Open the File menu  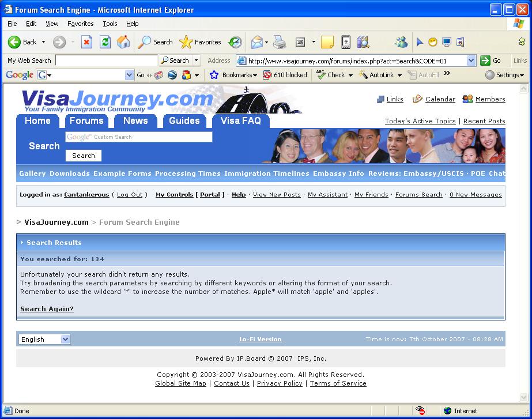[12, 24]
